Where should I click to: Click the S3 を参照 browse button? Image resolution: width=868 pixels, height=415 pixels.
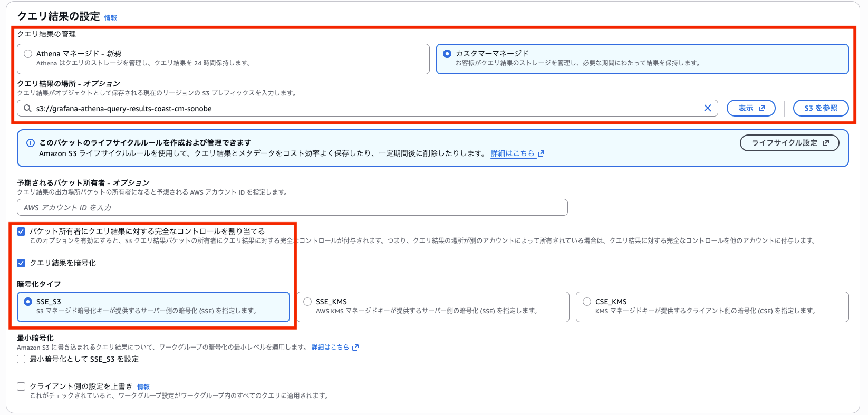(x=821, y=108)
